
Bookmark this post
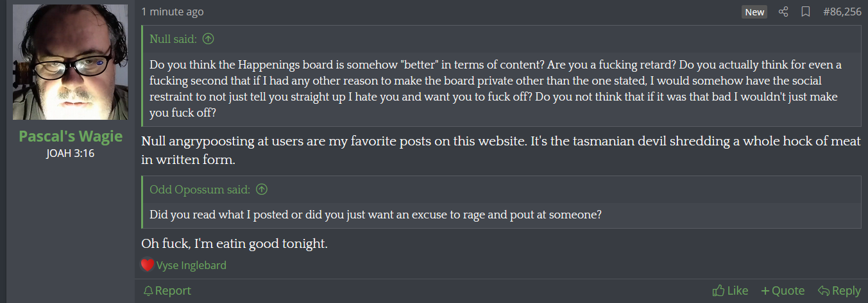coord(806,12)
